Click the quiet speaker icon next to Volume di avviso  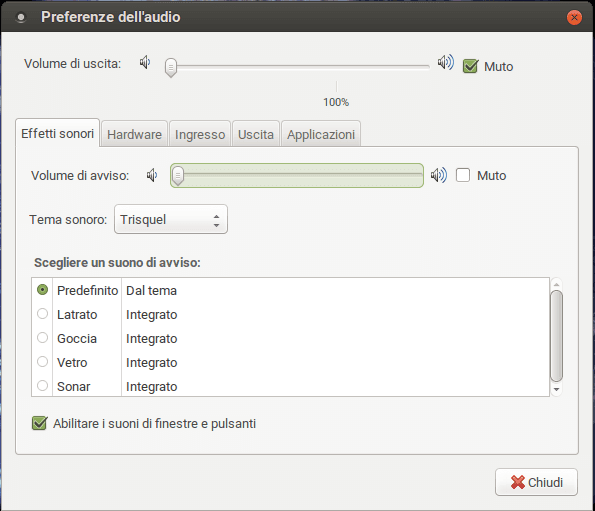152,175
